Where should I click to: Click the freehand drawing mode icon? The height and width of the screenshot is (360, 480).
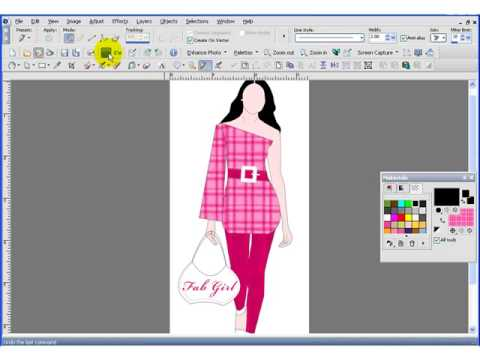point(116,38)
